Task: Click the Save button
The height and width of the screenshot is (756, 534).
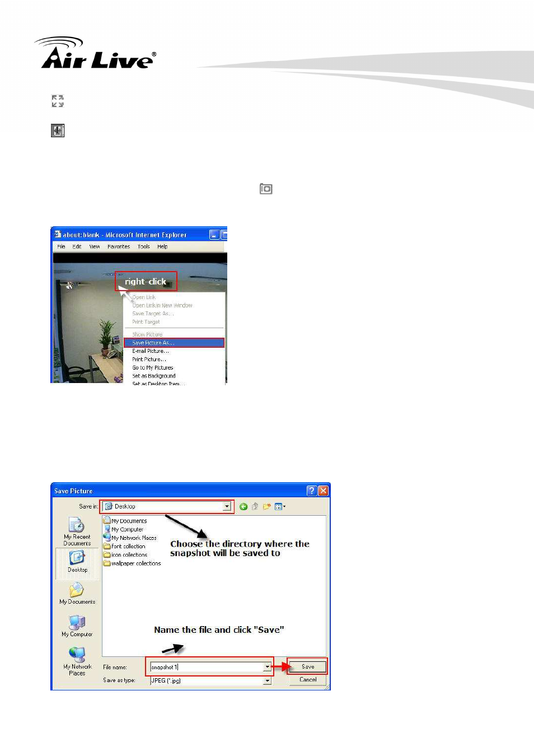Action: click(x=308, y=666)
